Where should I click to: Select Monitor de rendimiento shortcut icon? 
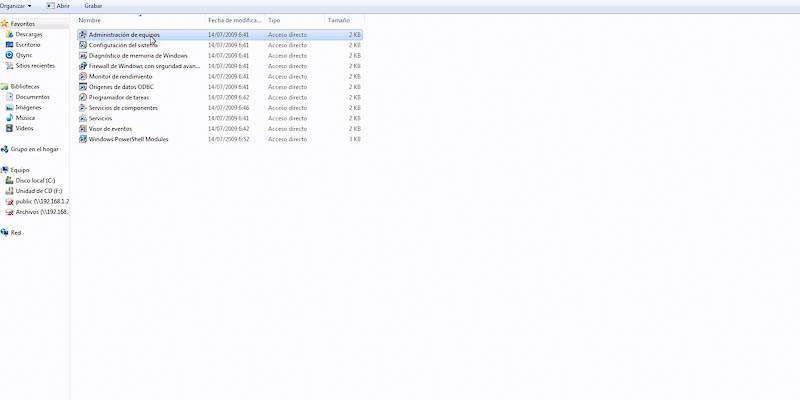(83, 77)
